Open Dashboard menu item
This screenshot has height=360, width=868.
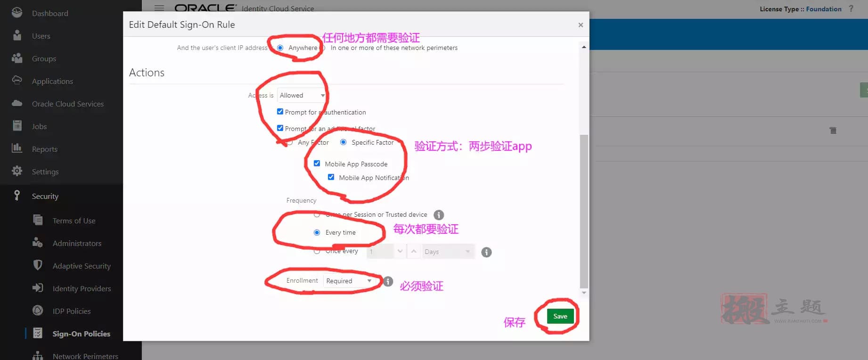pos(50,13)
